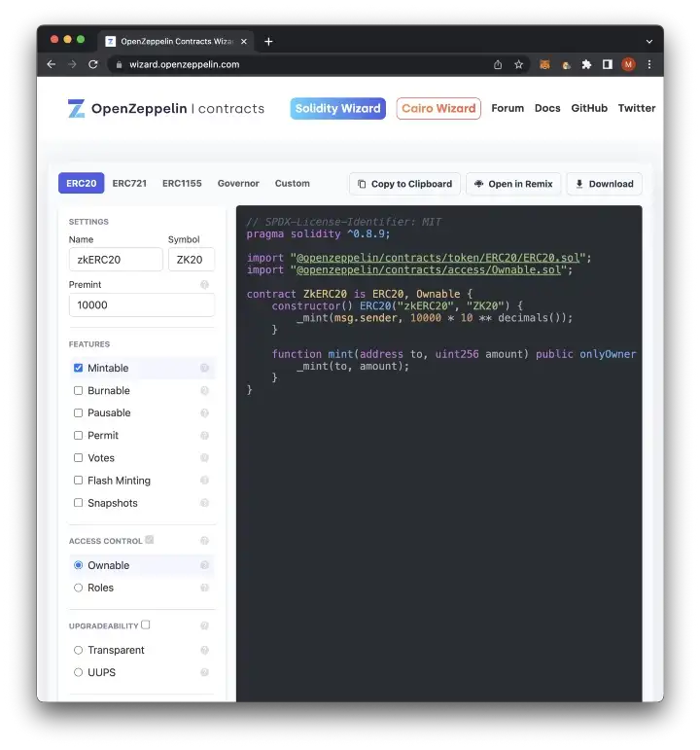This screenshot has height=750, width=700.
Task: Click Copy to Clipboard button
Action: [x=404, y=184]
